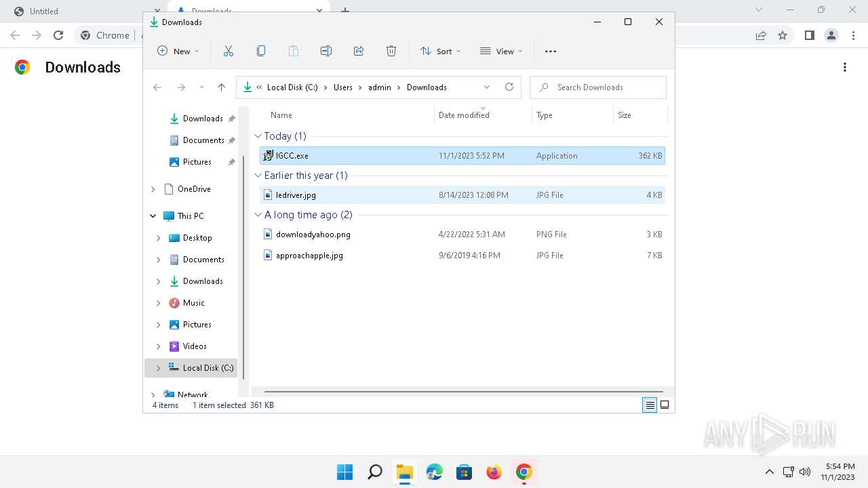The height and width of the screenshot is (488, 868).
Task: Open taskbar Search magnifier
Action: pyautogui.click(x=375, y=472)
